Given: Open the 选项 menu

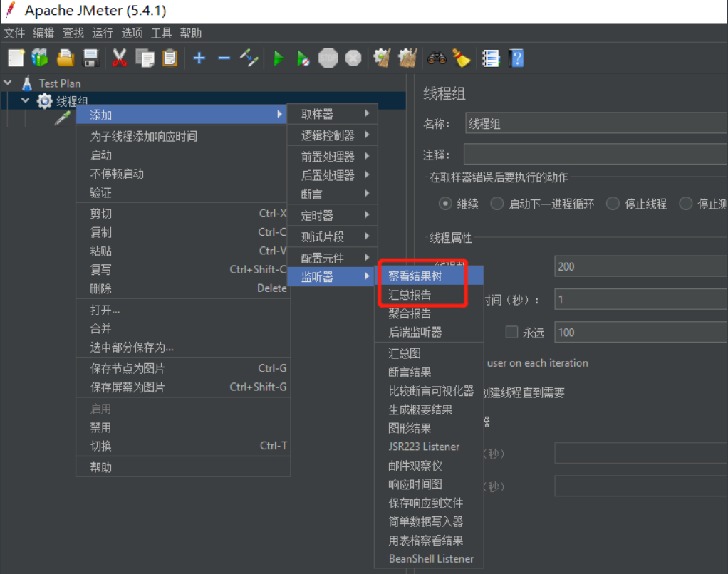Looking at the screenshot, I should tap(132, 33).
